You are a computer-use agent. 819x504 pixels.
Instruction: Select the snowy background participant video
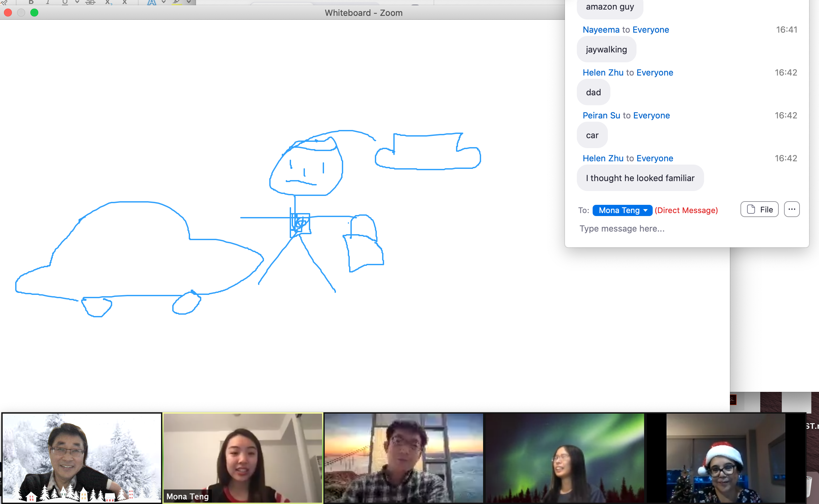coord(82,458)
